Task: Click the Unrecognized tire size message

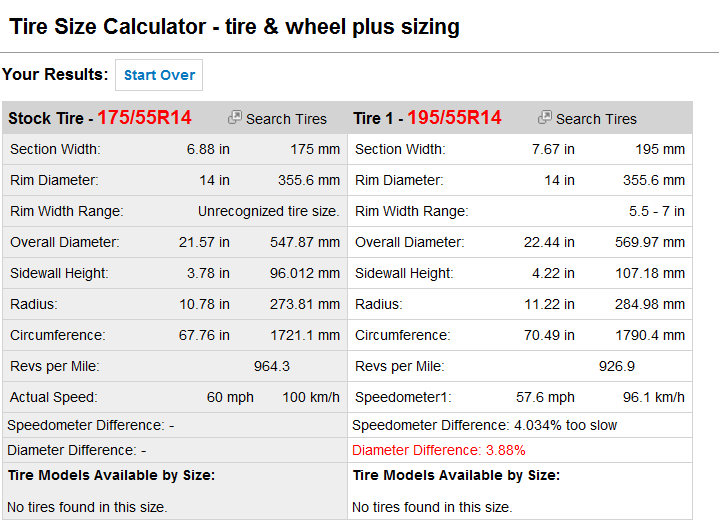Action: tap(268, 211)
